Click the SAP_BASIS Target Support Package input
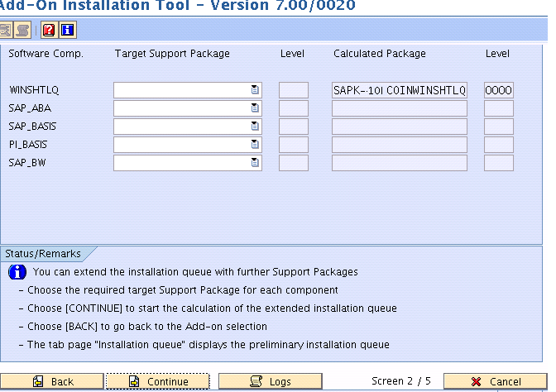556x392 pixels. [188, 127]
